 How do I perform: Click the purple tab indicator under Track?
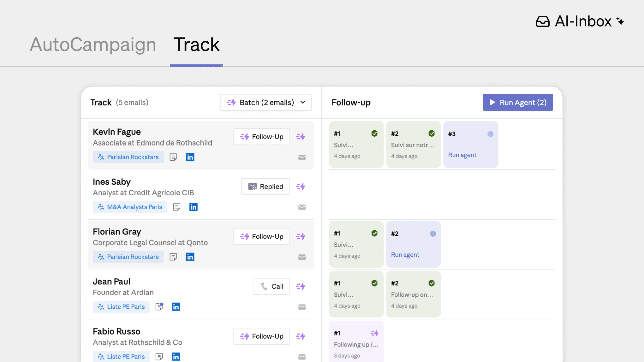[196, 65]
